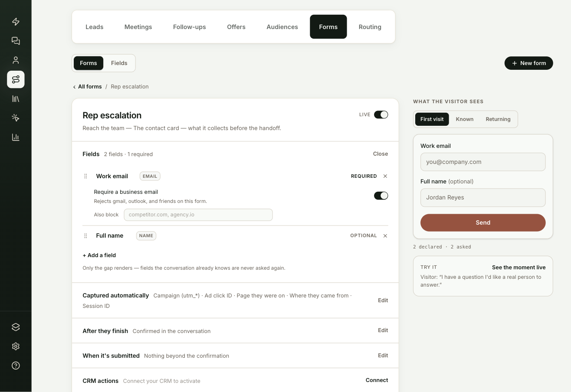Open the help question mark icon
This screenshot has height=392, width=571.
pos(16,366)
